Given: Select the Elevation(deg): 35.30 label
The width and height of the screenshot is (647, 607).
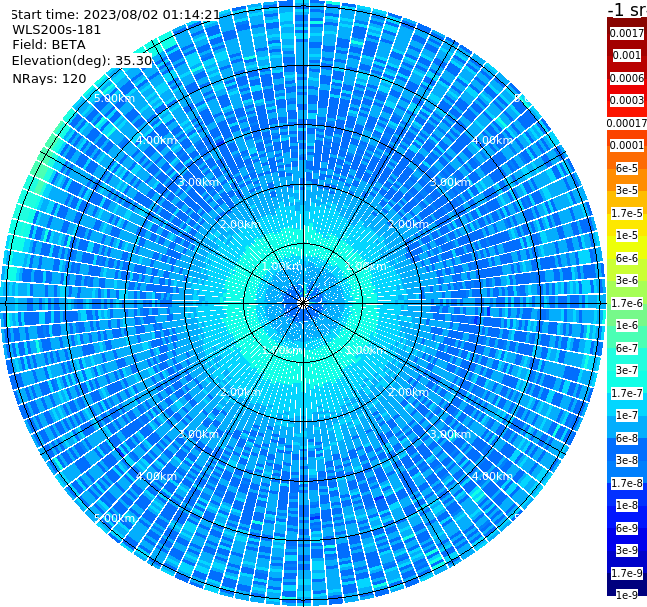Looking at the screenshot, I should tap(82, 61).
